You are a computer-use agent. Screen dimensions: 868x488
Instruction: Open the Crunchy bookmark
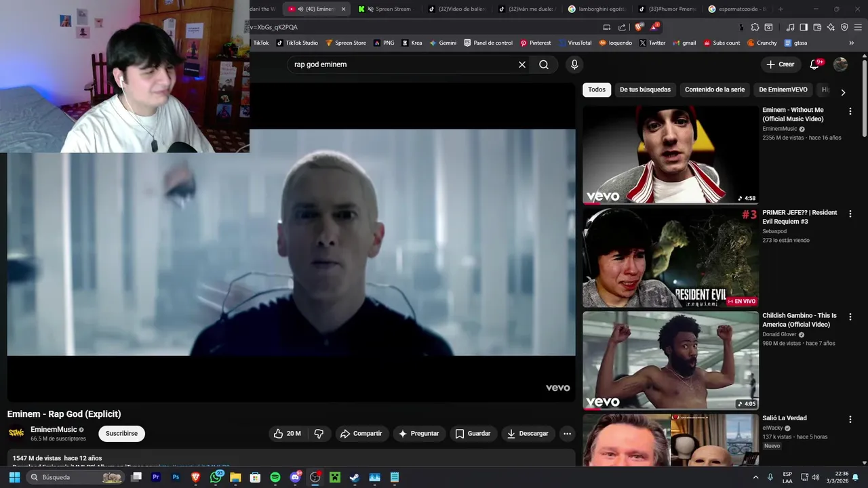click(762, 43)
